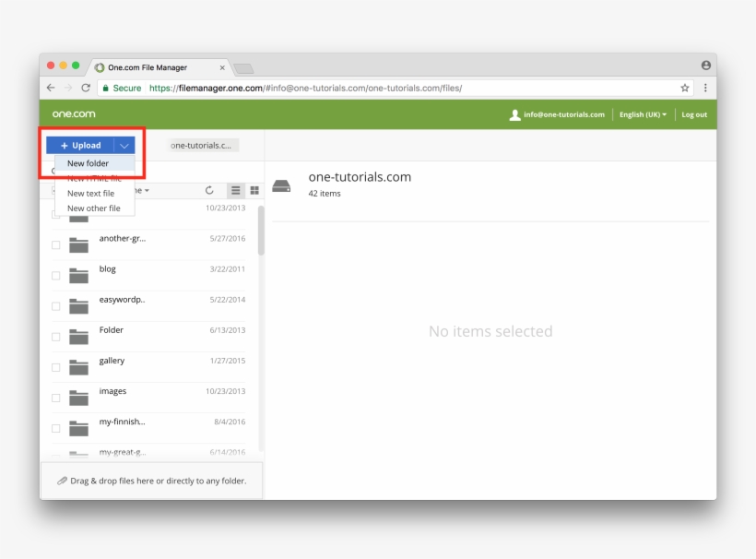
Task: Click the drag & drop files upload area
Action: pos(152,481)
